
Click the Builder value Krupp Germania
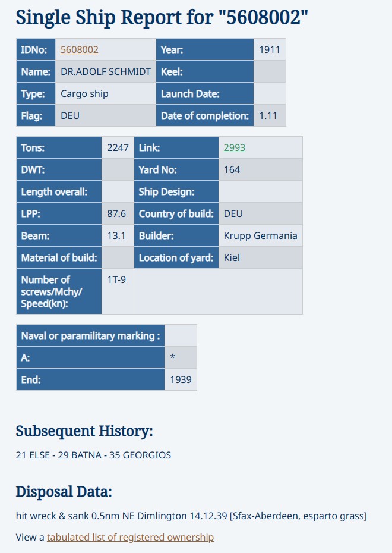[x=260, y=236]
